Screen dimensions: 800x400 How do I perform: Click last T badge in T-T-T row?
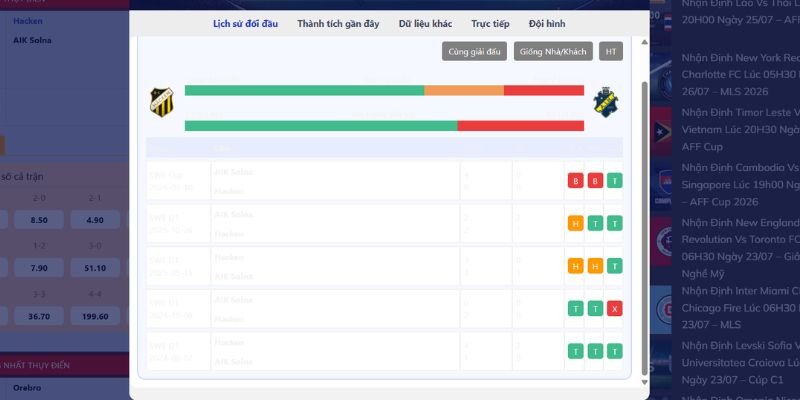[x=615, y=351]
